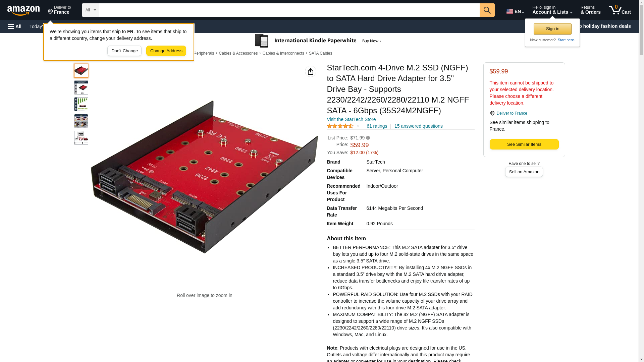Expand Account & Lists menu
This screenshot has width=644, height=362.
point(552,10)
